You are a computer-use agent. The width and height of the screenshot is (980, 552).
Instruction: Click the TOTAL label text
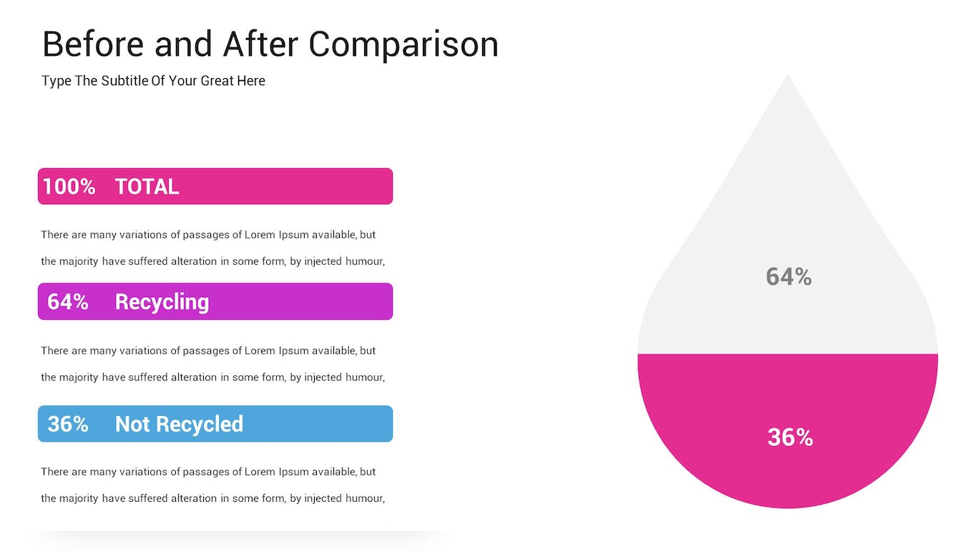tap(147, 187)
